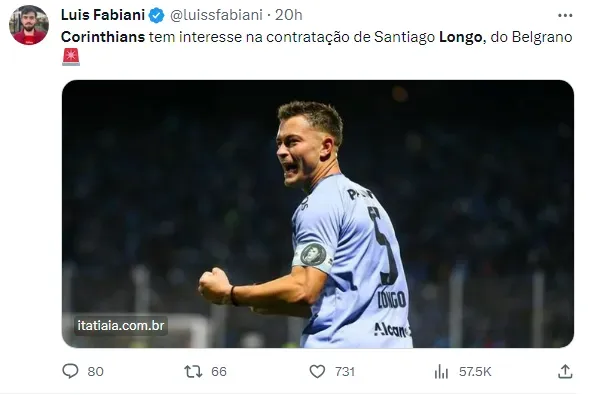595x395 pixels.
Task: Click the 20h timestamp
Action: coord(289,15)
